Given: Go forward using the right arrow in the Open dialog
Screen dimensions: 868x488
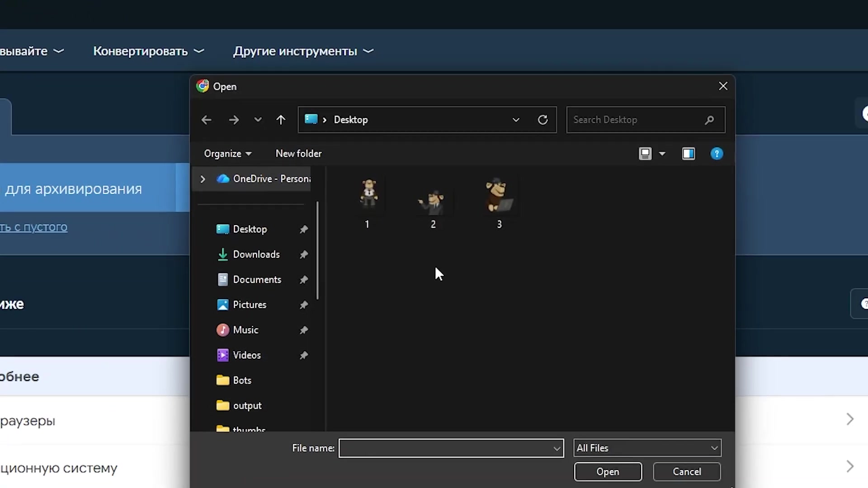Looking at the screenshot, I should (x=234, y=120).
